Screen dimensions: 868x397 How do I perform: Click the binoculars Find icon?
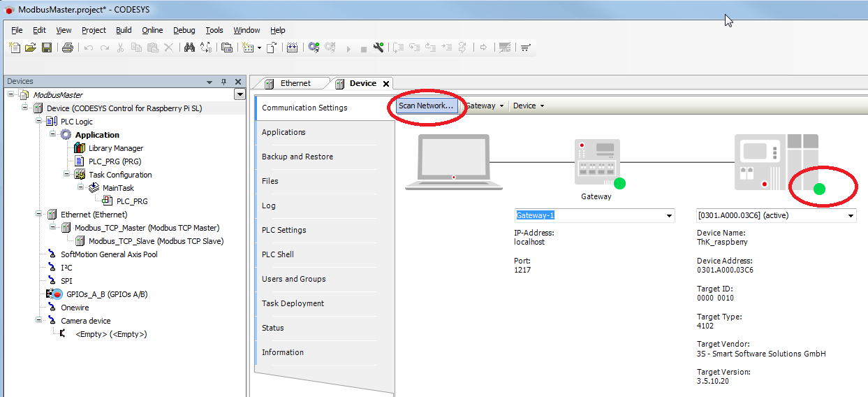point(189,48)
